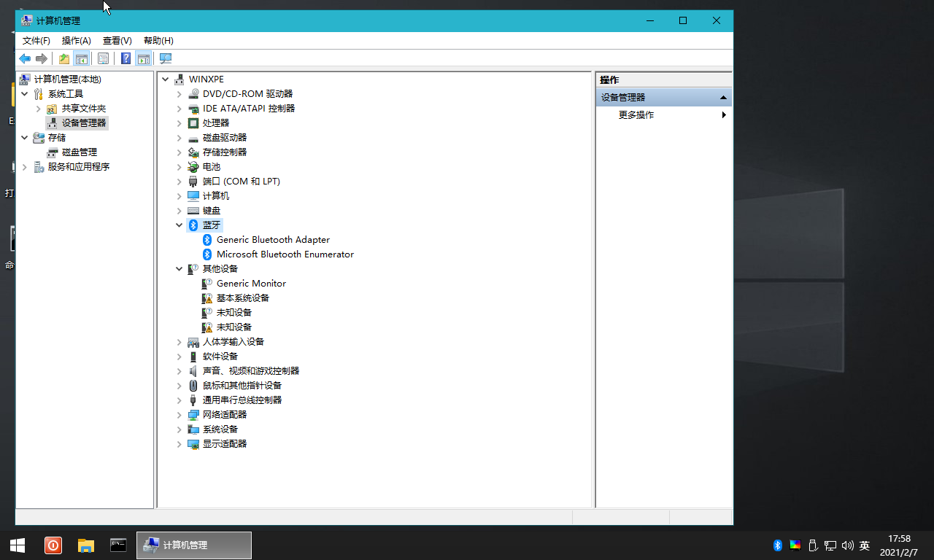Collapse the 存储 node in left tree

25,138
